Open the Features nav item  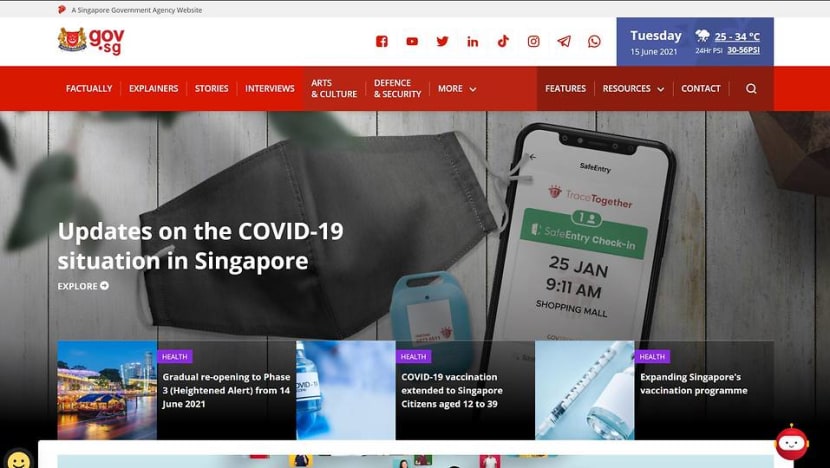coord(565,88)
